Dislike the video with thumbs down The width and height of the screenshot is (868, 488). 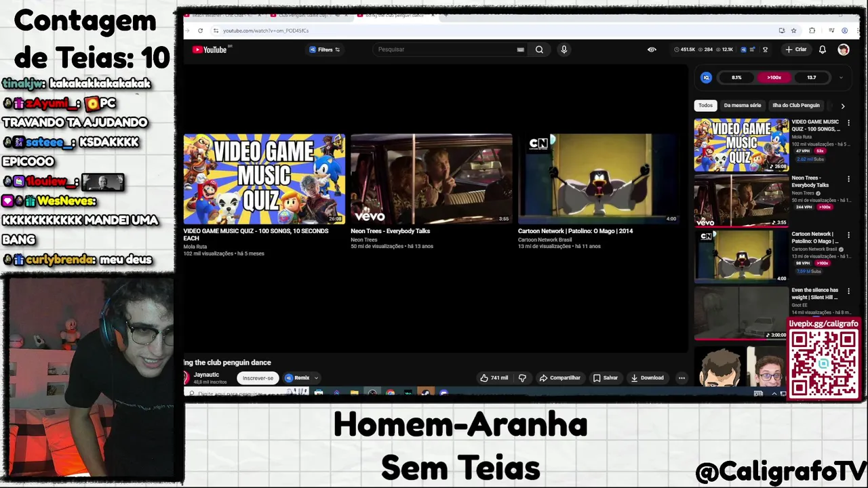(522, 378)
